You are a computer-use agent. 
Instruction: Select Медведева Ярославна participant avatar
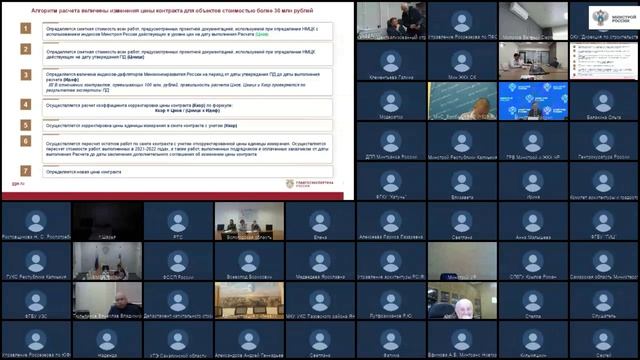(320, 262)
